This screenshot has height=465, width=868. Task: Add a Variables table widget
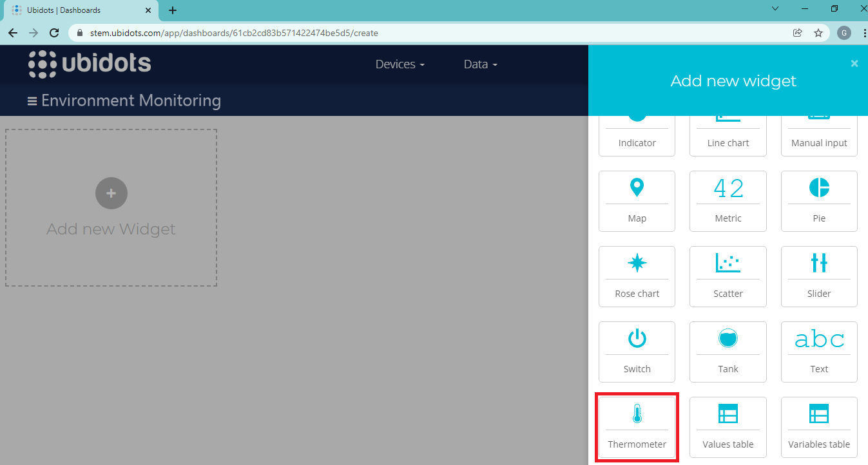[x=818, y=427]
